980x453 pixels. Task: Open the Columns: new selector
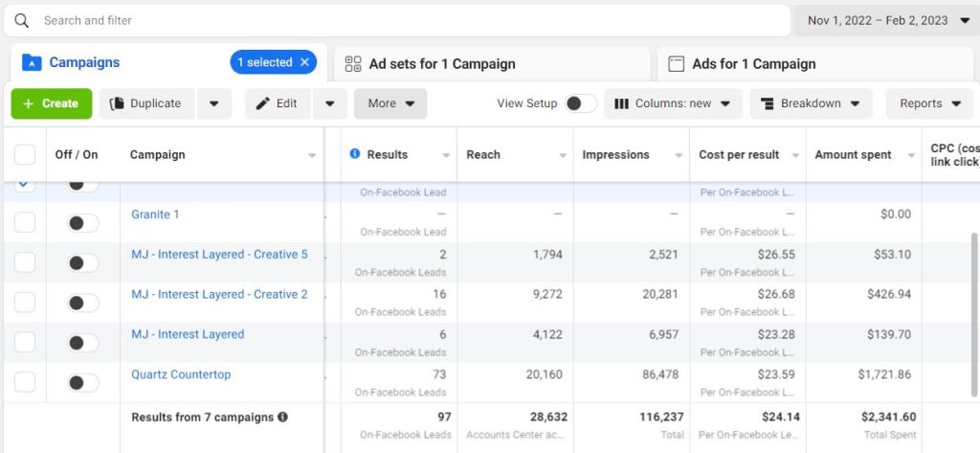point(673,103)
